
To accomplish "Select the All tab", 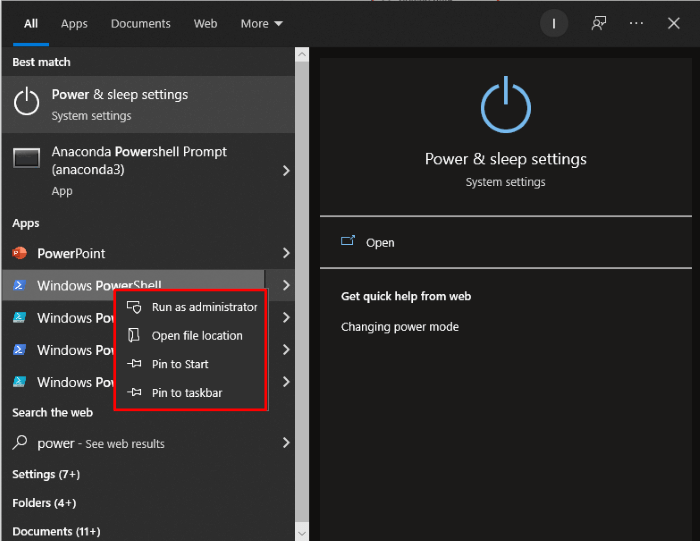I will point(31,24).
